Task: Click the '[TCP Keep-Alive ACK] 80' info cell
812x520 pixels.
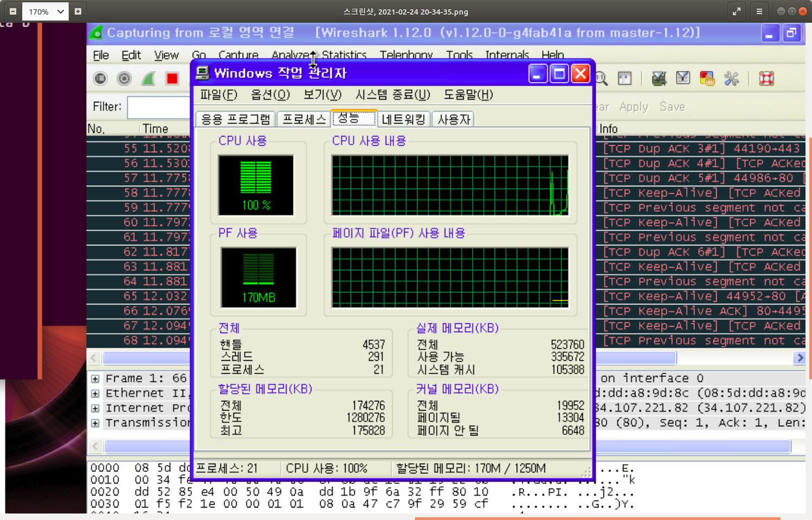Action: coord(704,311)
